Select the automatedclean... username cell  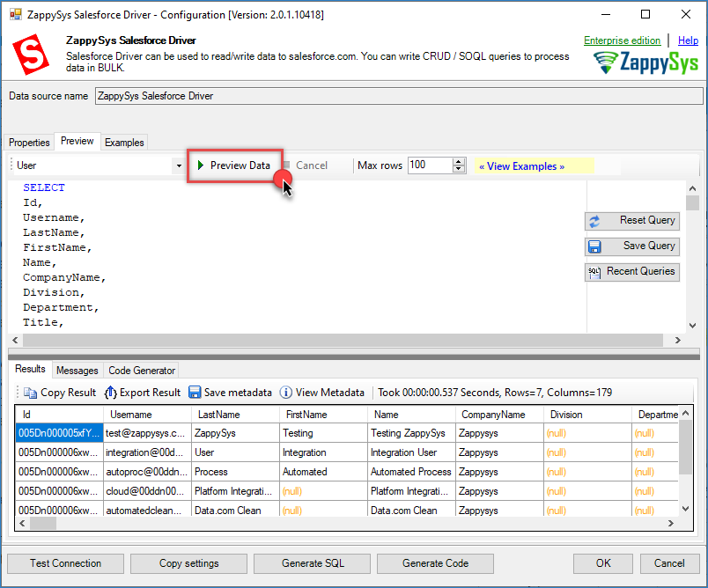(147, 511)
